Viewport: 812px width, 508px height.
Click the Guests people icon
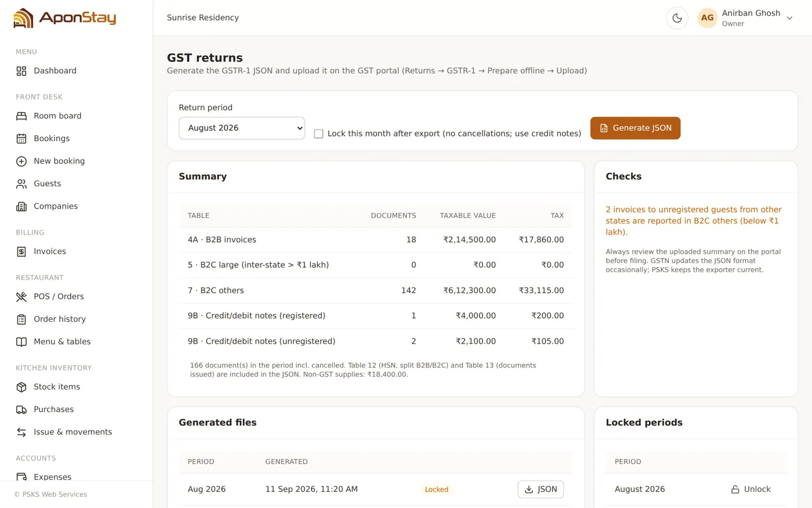pyautogui.click(x=21, y=184)
